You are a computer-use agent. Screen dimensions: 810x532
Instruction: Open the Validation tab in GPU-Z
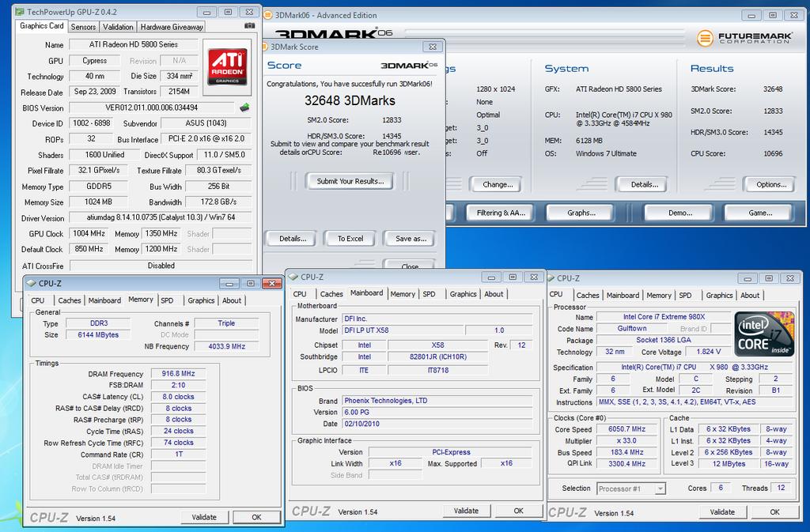(x=118, y=27)
